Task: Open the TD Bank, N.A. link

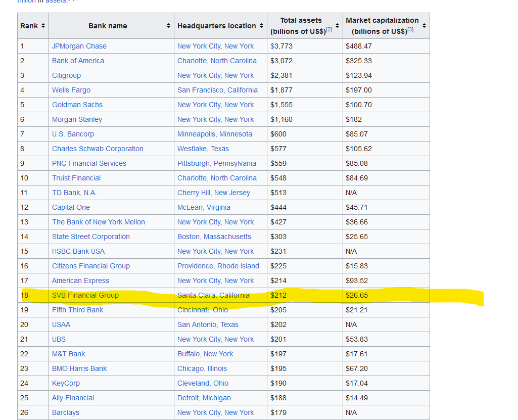Action: [74, 193]
